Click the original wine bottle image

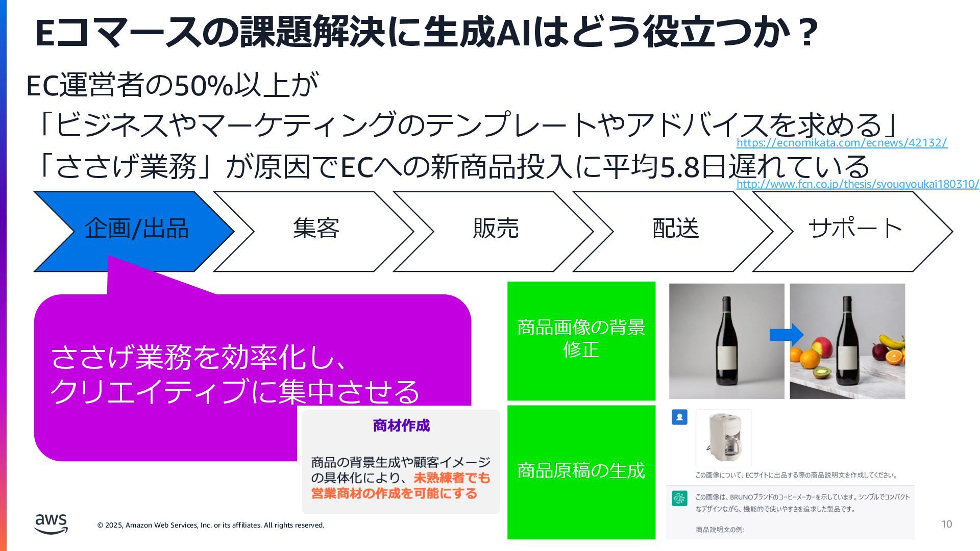(x=726, y=341)
